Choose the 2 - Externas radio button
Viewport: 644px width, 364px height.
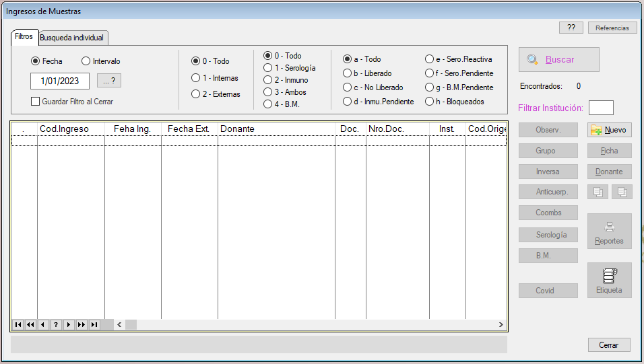(196, 94)
